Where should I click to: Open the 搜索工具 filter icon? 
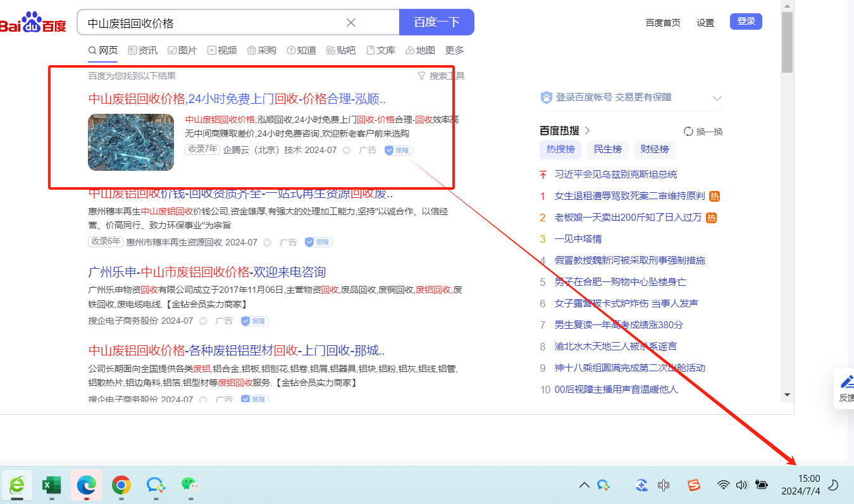(421, 76)
